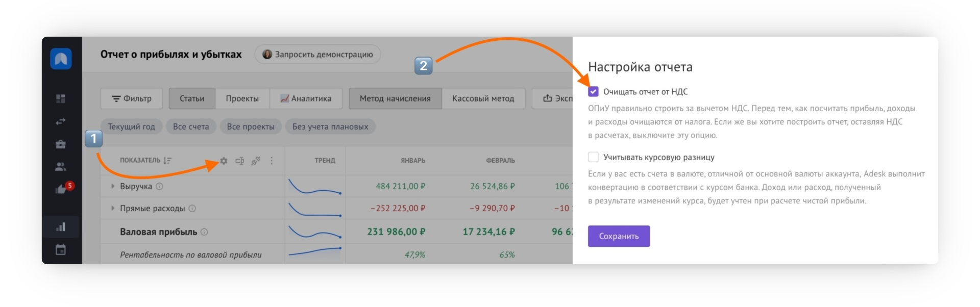Screen dimensions: 980x307
Task: Open the briefcase projects icon
Action: pos(61,144)
